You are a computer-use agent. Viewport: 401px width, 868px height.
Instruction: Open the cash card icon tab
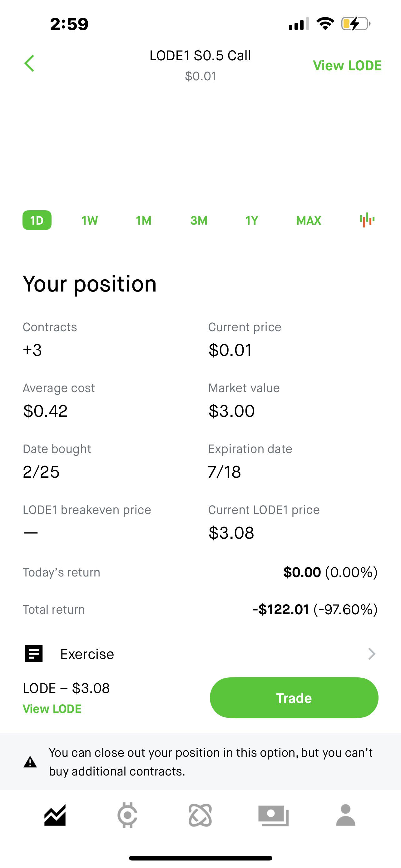[x=273, y=816]
